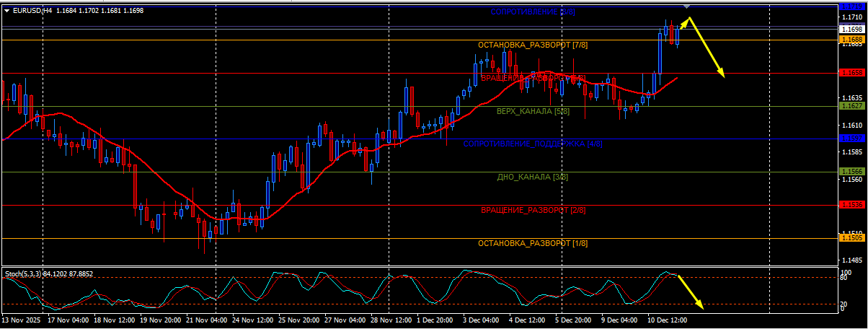Click the 1.1610 price scale value
This screenshot has height=329, width=868.
(x=852, y=125)
